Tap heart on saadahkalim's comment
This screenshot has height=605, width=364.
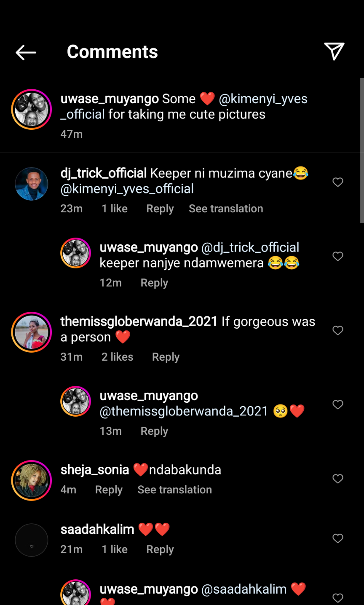point(338,538)
